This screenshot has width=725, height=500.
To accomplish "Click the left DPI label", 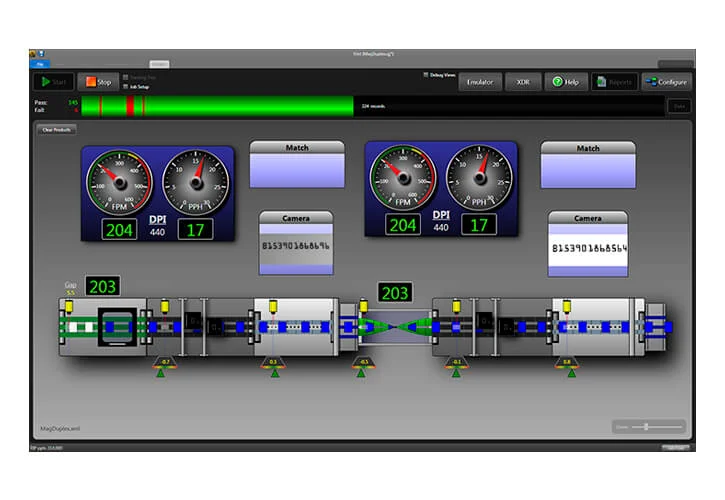I will click(x=158, y=220).
